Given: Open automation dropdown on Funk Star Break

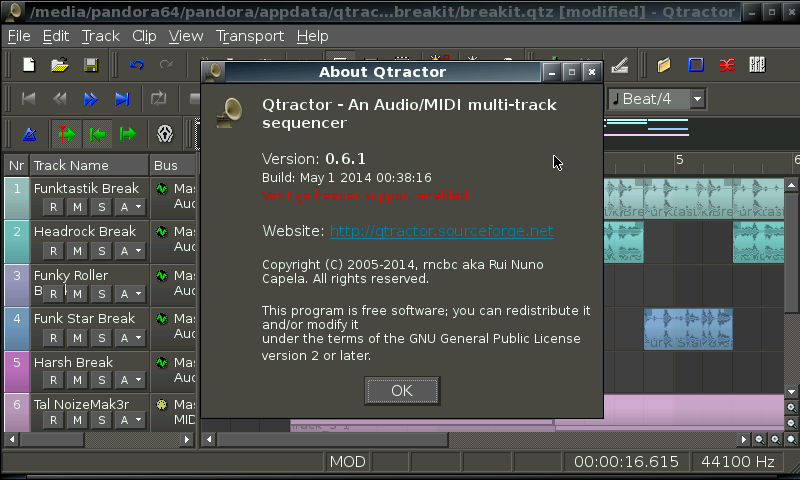Looking at the screenshot, I should tap(131, 338).
